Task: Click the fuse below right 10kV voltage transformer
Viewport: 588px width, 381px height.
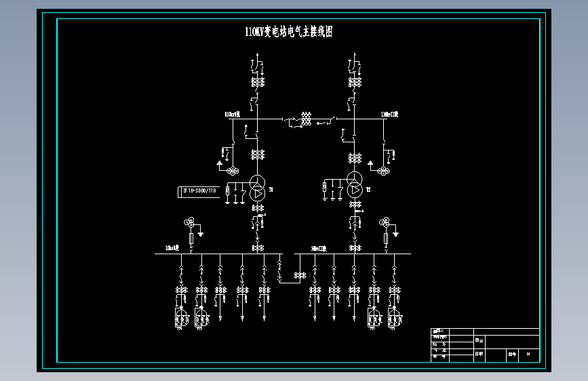Action: [x=386, y=239]
